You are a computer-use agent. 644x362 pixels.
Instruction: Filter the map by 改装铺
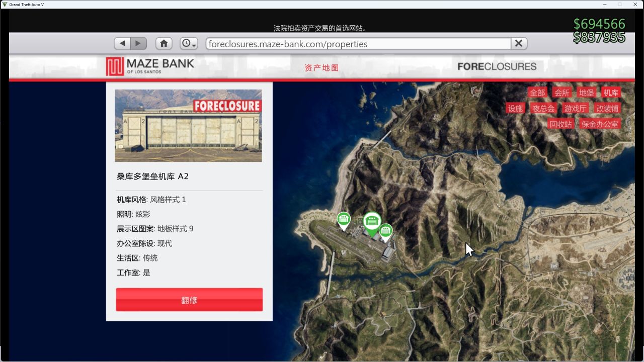click(x=607, y=108)
